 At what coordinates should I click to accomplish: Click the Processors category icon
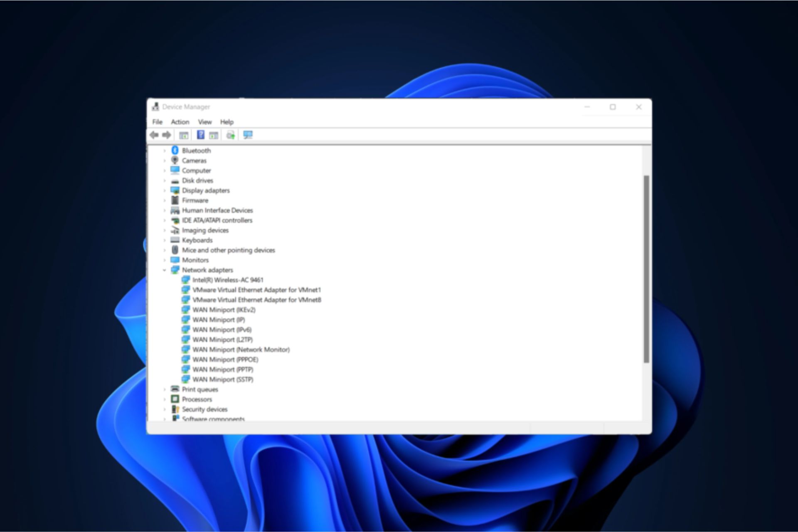tap(175, 399)
